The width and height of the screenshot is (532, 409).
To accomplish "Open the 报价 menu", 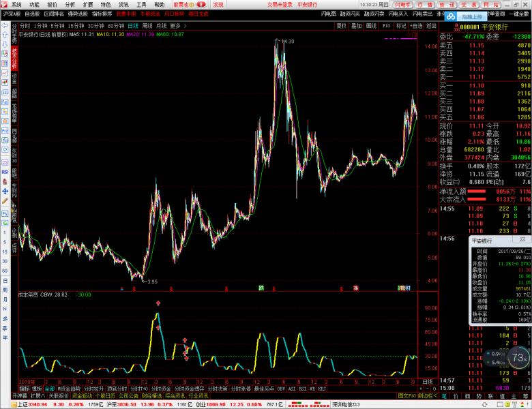I will point(52,4).
